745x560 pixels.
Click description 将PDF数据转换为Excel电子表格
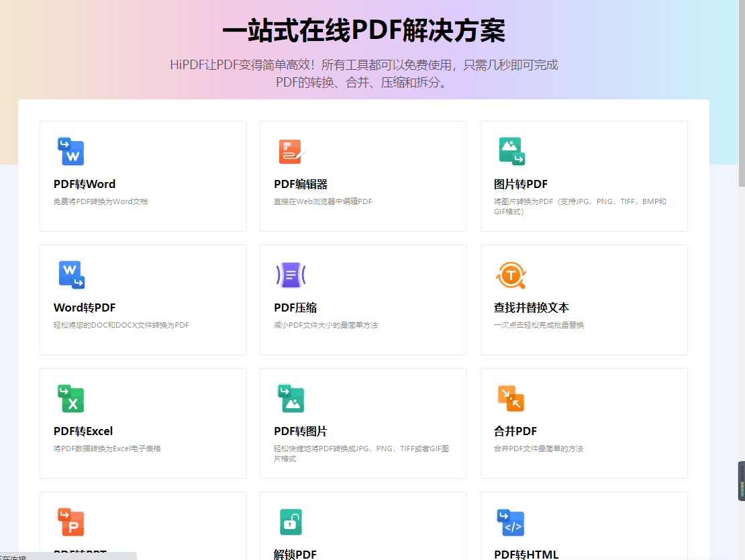point(107,449)
